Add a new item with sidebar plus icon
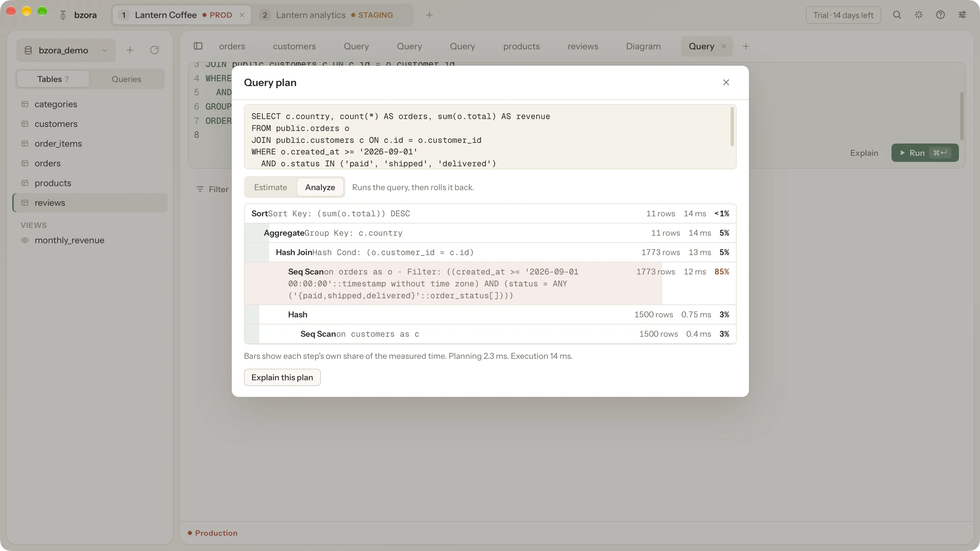The height and width of the screenshot is (551, 980). click(130, 50)
